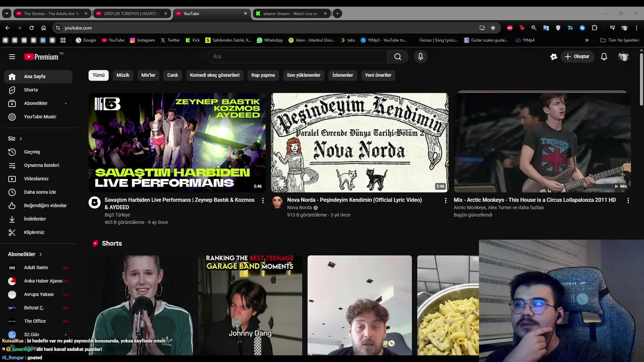Open Daha sonra izle list
644x362 pixels.
(38, 192)
